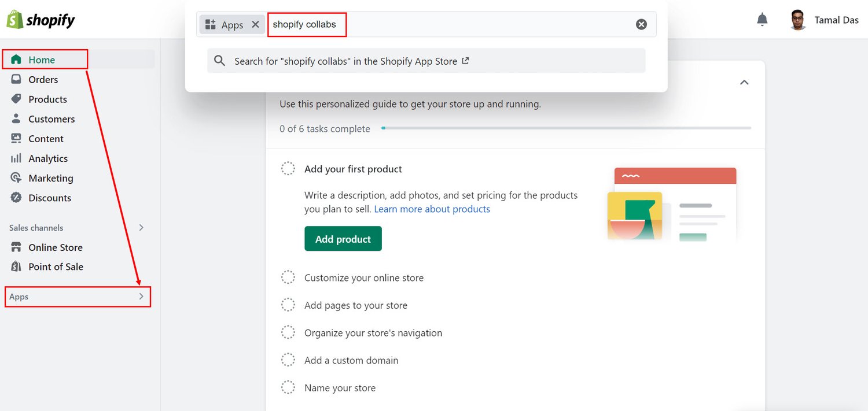Open the Learn more about products link
The width and height of the screenshot is (868, 411).
tap(432, 209)
